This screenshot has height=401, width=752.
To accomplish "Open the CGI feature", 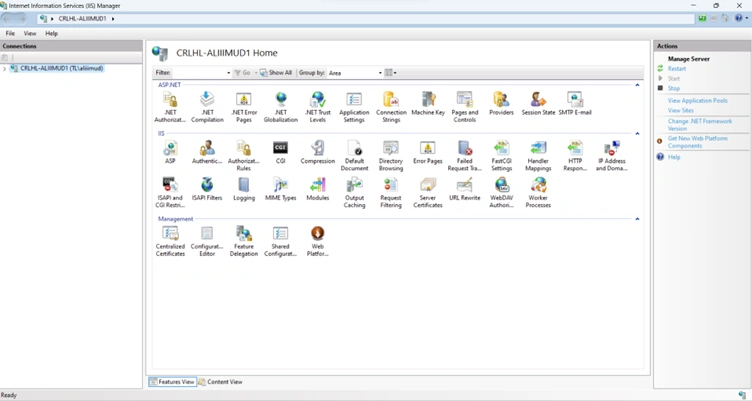I will [x=281, y=152].
